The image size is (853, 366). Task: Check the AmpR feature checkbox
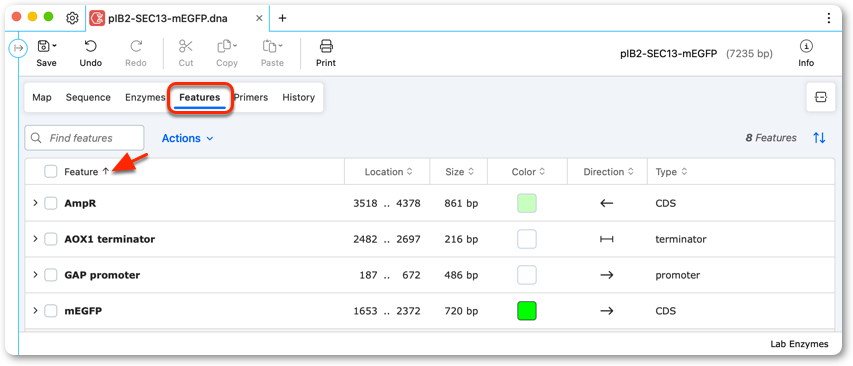51,203
